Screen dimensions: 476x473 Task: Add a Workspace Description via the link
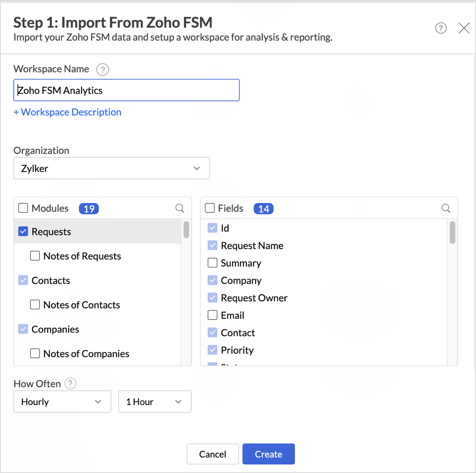tap(67, 112)
